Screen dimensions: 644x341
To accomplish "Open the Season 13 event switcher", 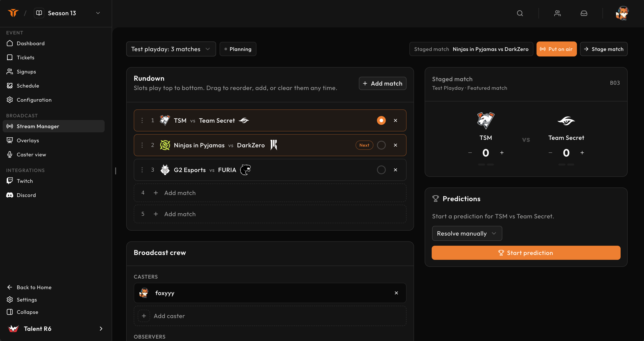I will (x=68, y=13).
